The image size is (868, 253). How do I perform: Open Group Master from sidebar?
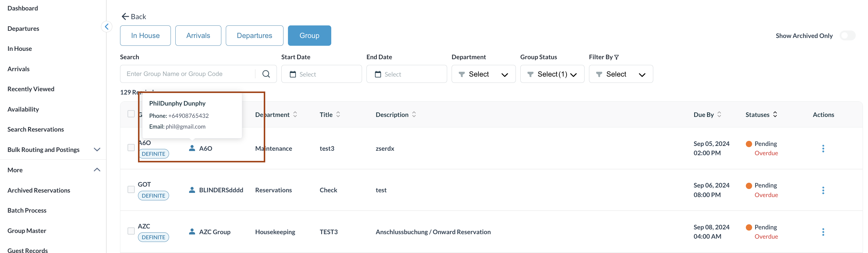(x=27, y=231)
